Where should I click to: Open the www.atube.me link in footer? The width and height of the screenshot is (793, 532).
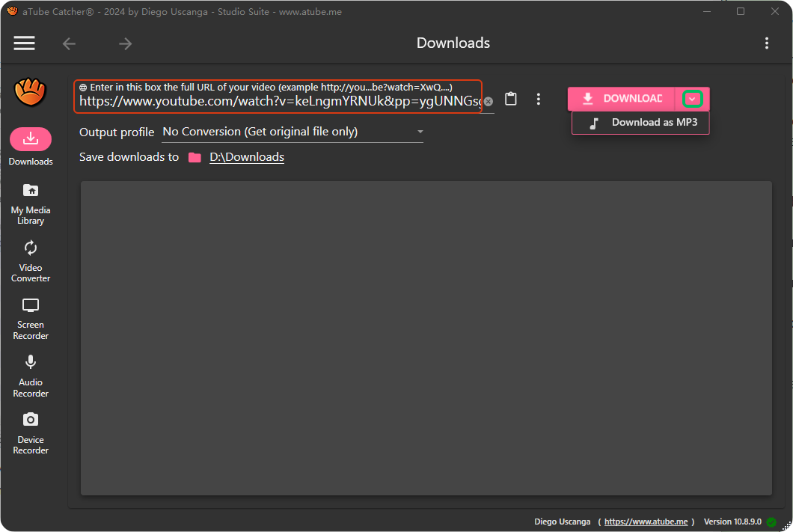pyautogui.click(x=646, y=522)
